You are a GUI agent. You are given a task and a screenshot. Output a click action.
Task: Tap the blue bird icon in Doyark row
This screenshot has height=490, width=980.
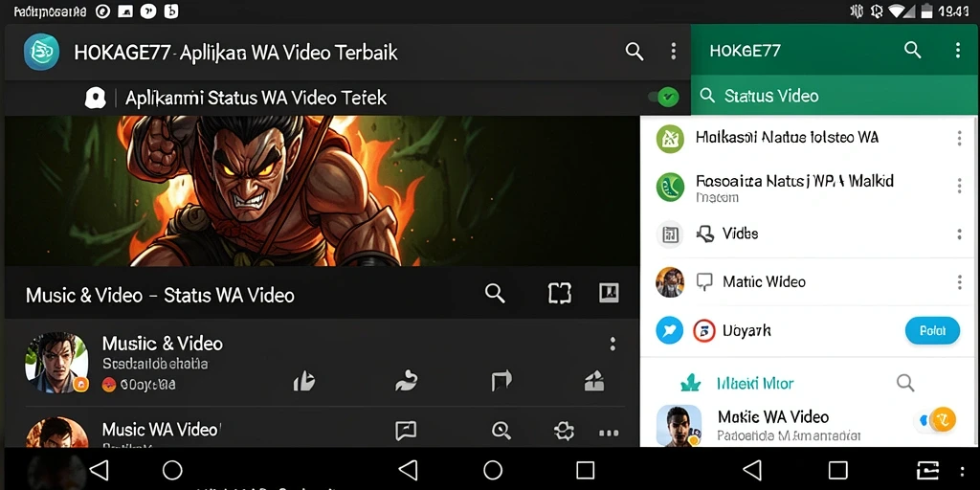pyautogui.click(x=669, y=330)
